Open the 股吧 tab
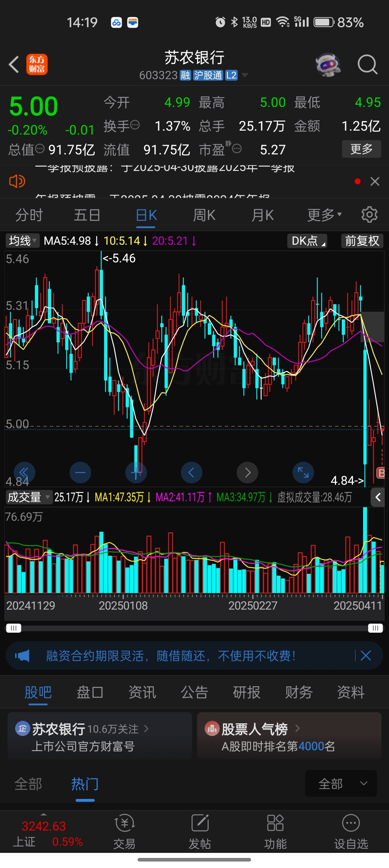This screenshot has width=389, height=868. click(x=38, y=692)
